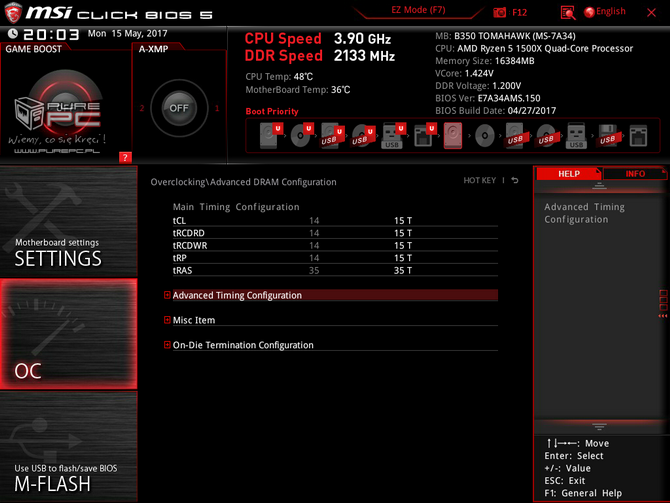Viewport: 670px width, 503px height.
Task: Click the GAME BOOST label
Action: (x=33, y=49)
